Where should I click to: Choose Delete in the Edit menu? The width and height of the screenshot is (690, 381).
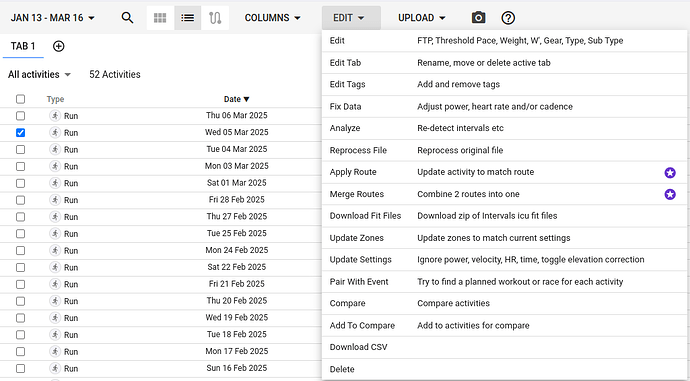(x=505, y=369)
